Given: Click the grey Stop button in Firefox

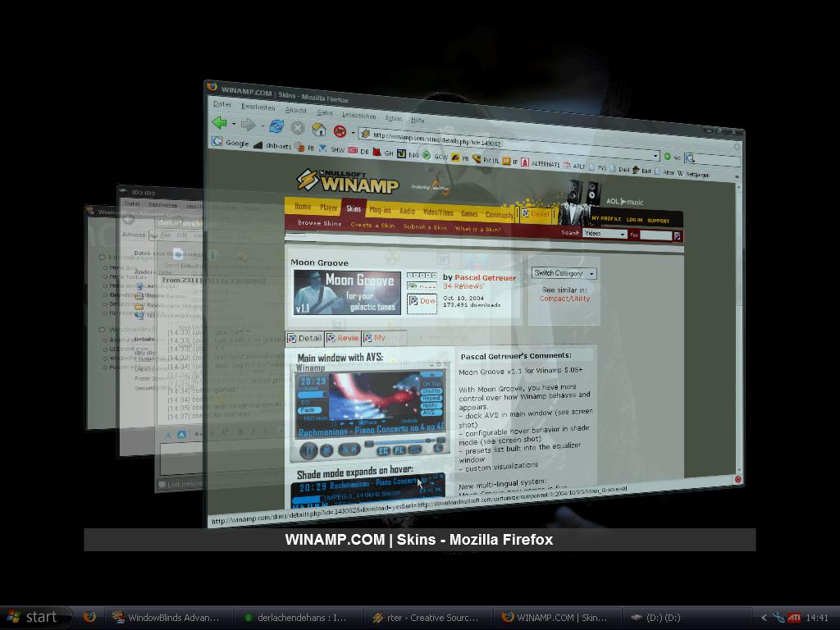Looking at the screenshot, I should pos(297,128).
